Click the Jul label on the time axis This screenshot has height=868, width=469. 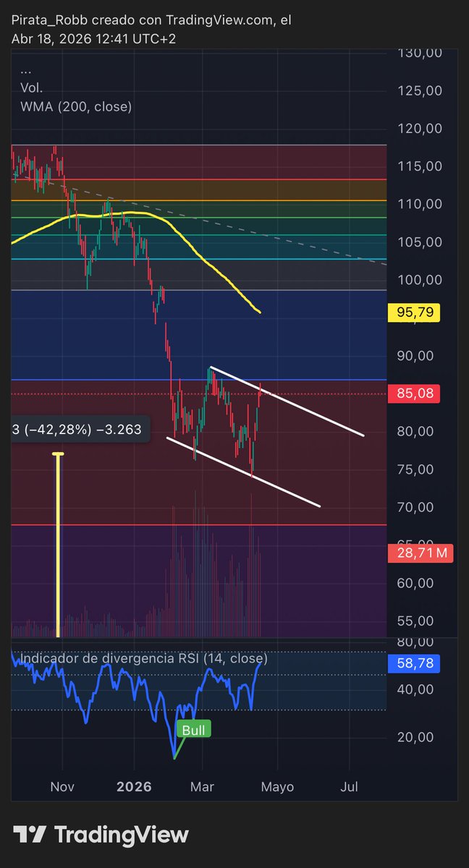point(350,786)
